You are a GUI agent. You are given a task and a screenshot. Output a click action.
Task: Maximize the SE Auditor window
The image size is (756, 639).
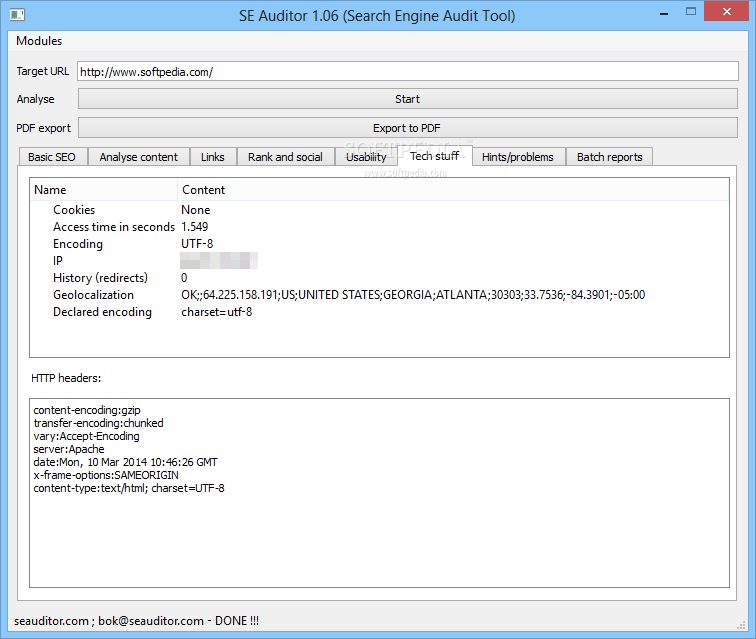(691, 12)
